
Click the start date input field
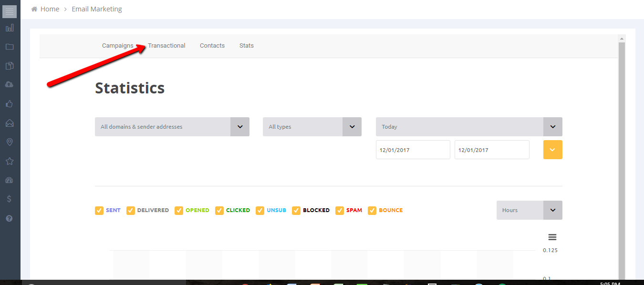[x=413, y=150]
